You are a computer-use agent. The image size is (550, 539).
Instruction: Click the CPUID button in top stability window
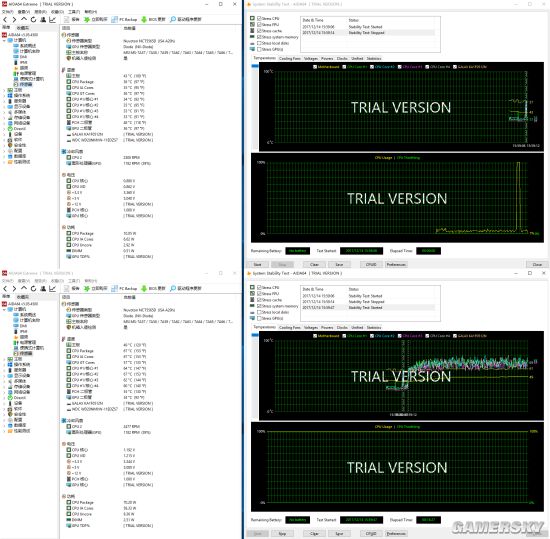click(x=371, y=264)
